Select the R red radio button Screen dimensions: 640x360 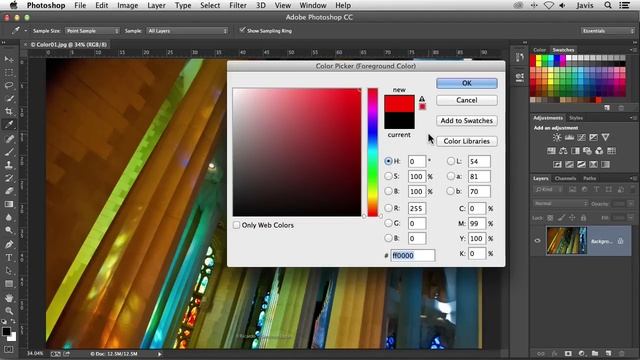click(x=388, y=208)
